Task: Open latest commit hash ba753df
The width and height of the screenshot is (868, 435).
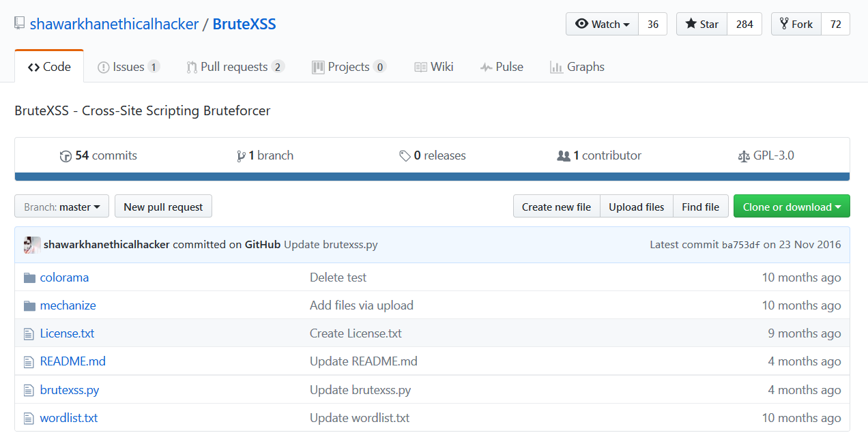Action: click(740, 245)
